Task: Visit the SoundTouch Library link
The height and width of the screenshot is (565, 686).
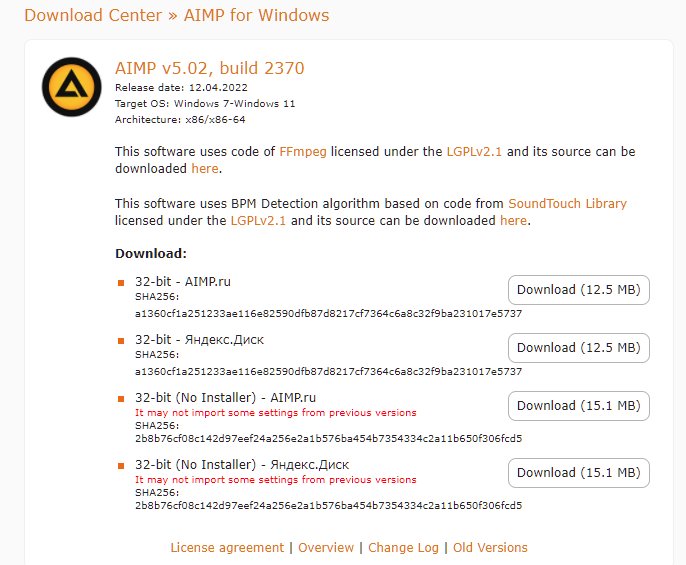Action: pos(567,204)
